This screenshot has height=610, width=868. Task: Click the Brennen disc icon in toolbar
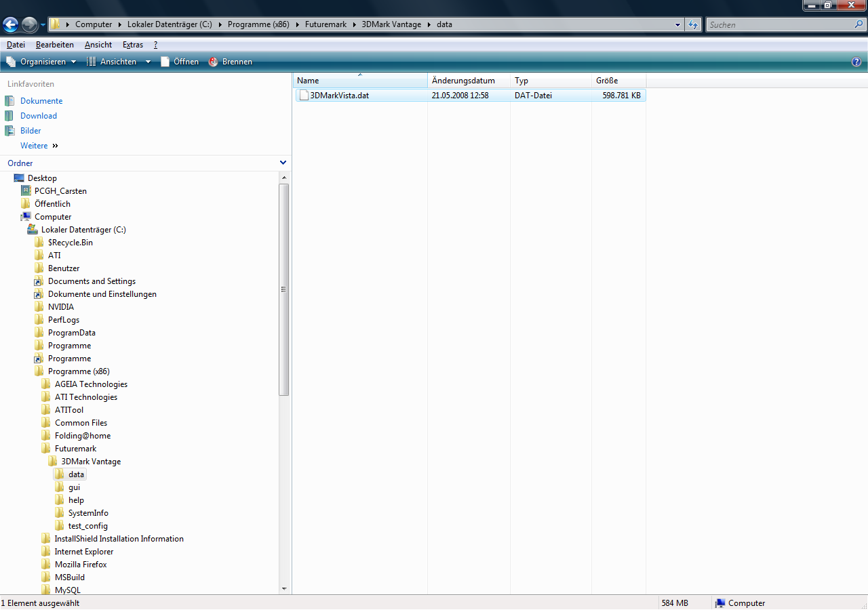tap(214, 62)
